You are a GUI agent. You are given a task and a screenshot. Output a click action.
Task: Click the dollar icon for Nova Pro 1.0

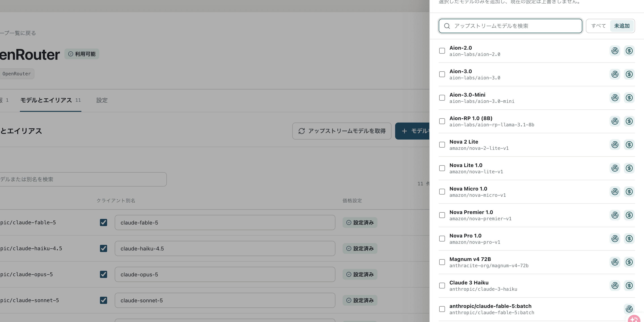coord(629,239)
